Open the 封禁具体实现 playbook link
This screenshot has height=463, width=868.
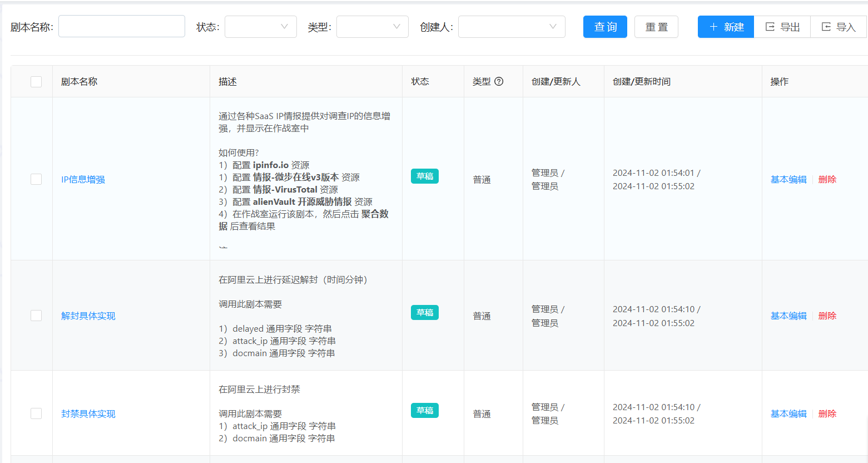(x=88, y=413)
